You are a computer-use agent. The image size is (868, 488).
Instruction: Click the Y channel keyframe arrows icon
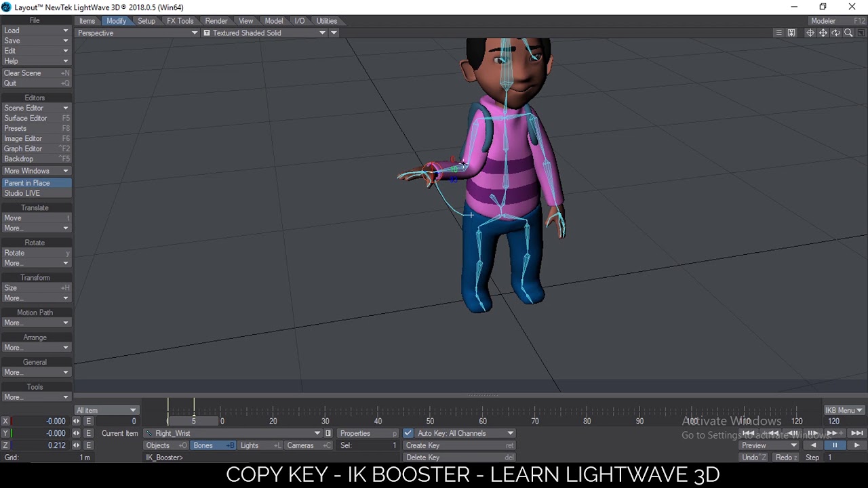tap(76, 433)
